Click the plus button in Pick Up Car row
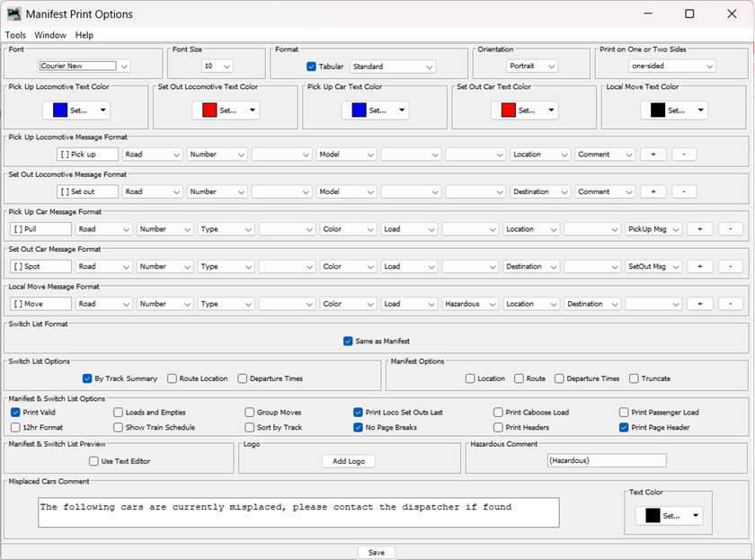The image size is (755, 560). pos(699,229)
